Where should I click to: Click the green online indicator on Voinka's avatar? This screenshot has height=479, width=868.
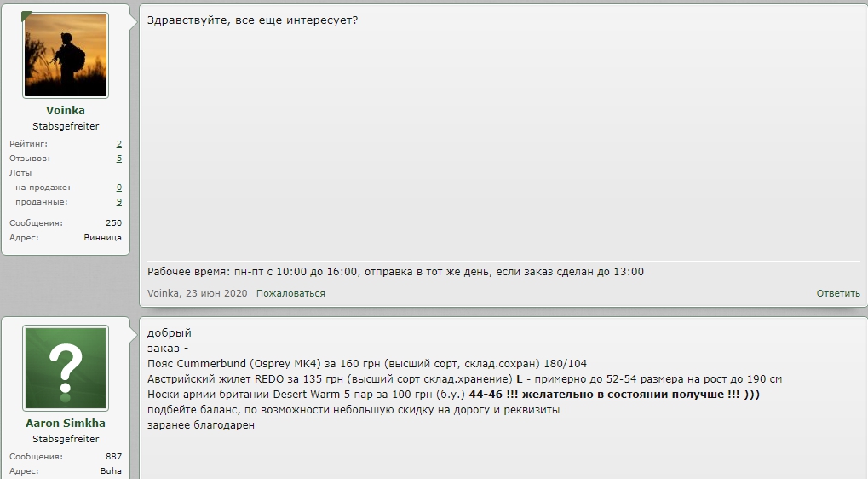26,16
